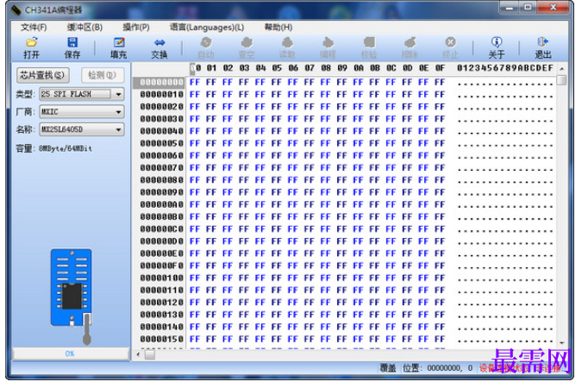Select address row 00000100
This screenshot has height=388, width=588.
point(161,278)
